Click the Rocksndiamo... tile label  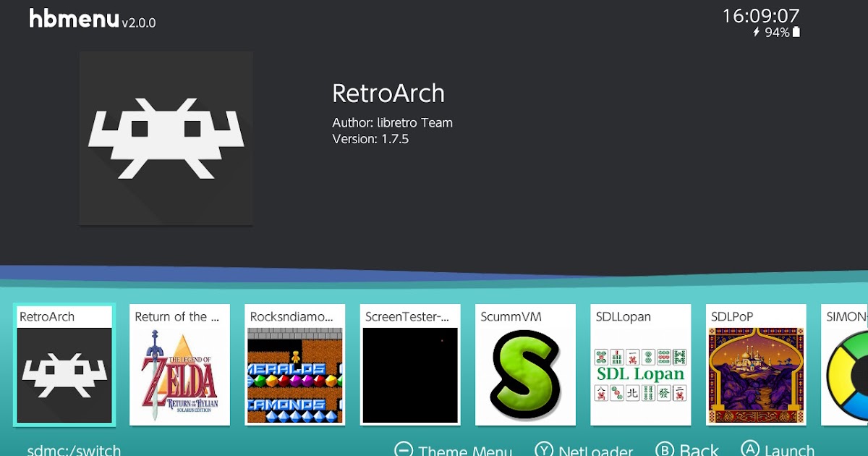point(292,317)
